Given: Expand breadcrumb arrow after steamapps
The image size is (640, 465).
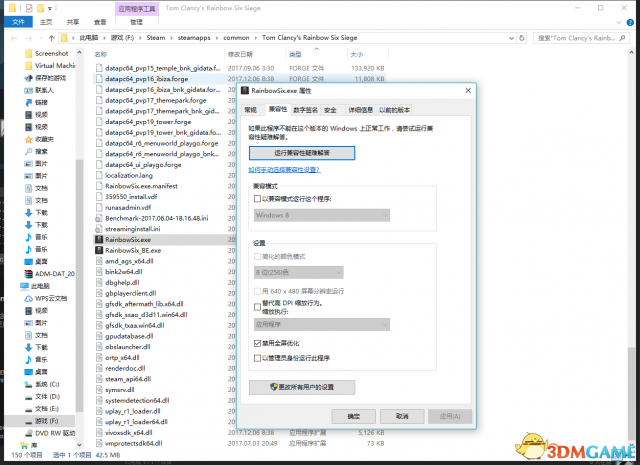Looking at the screenshot, I should click(217, 38).
